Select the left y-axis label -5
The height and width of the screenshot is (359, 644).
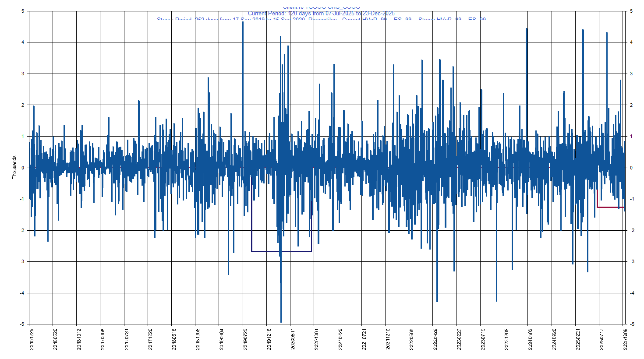(22, 324)
